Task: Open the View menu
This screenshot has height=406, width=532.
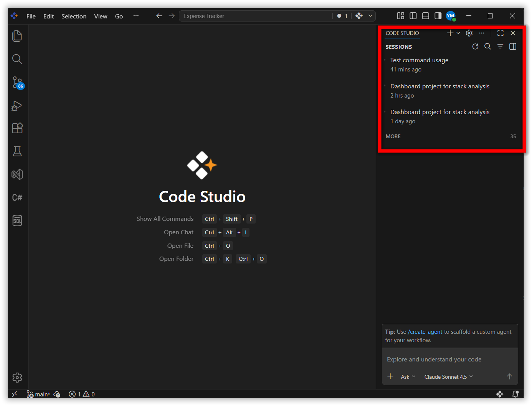Action: pos(101,16)
